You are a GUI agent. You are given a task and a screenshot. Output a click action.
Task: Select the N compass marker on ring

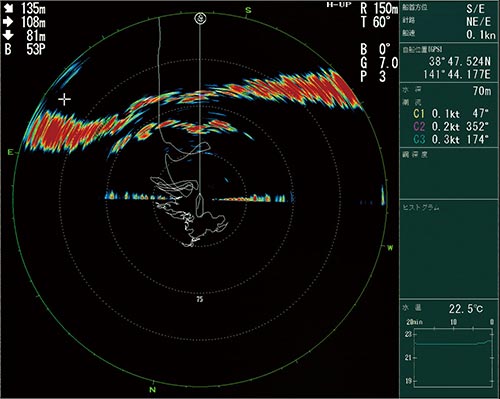coord(152,390)
